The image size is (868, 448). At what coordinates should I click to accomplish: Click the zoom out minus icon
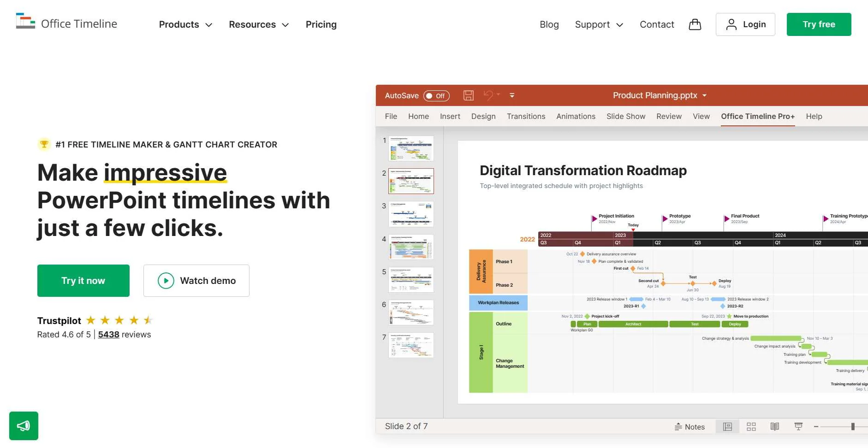[x=816, y=427]
